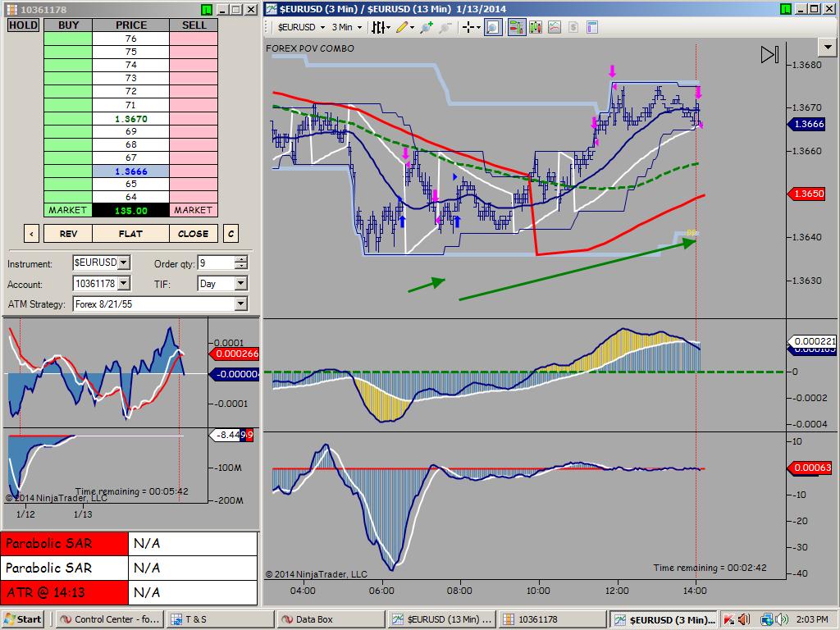Image resolution: width=840 pixels, height=630 pixels.
Task: Switch to $EURUSD (3 Min) taskbar item
Action: point(663,619)
